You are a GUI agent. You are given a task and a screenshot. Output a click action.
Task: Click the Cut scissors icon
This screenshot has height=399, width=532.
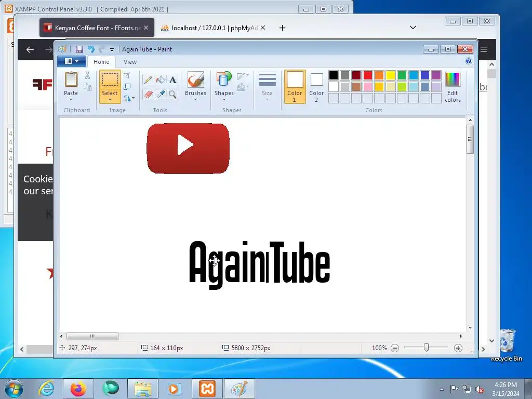pos(87,75)
